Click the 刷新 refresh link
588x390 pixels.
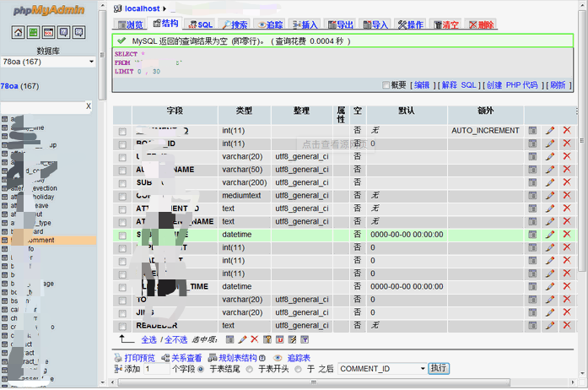pos(558,85)
